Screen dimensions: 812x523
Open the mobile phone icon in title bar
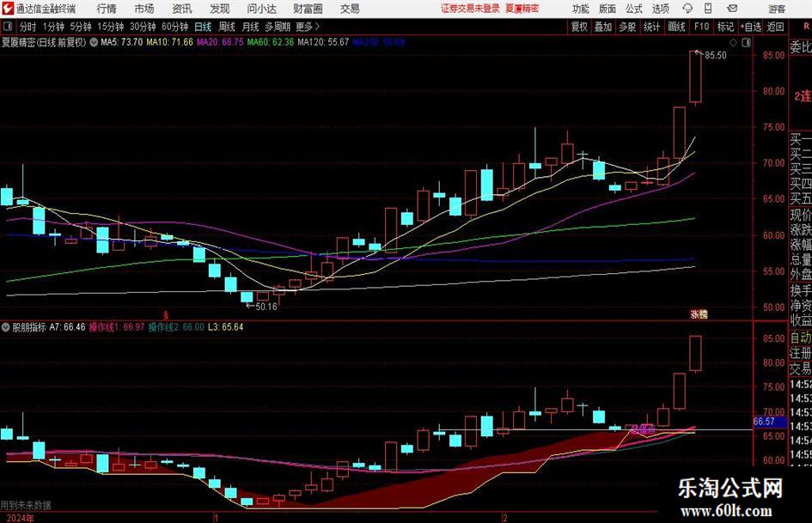(708, 9)
